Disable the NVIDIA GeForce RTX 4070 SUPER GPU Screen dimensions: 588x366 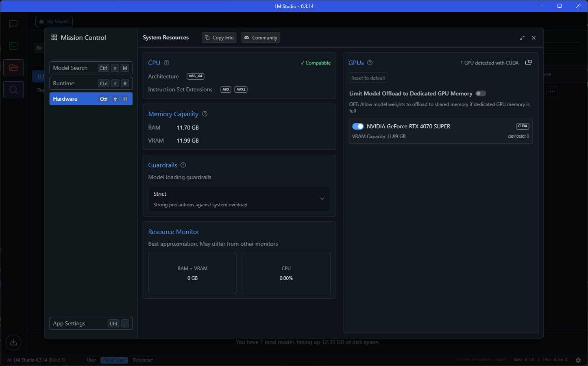coord(358,126)
